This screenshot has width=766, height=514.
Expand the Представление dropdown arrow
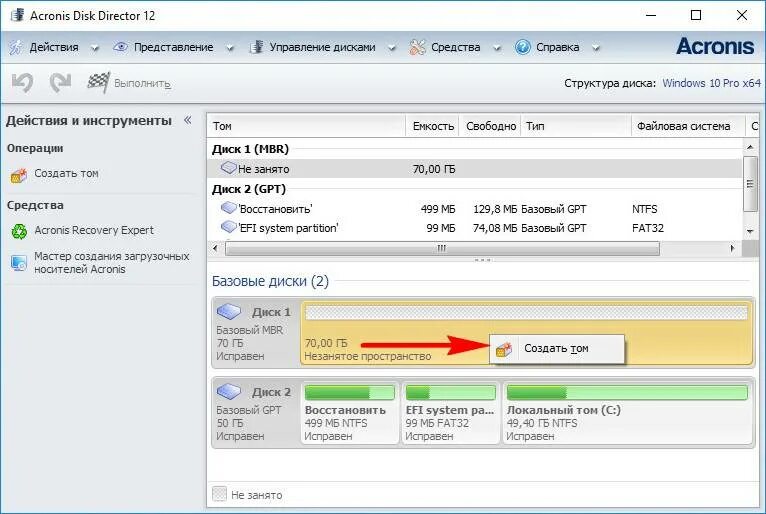(230, 48)
